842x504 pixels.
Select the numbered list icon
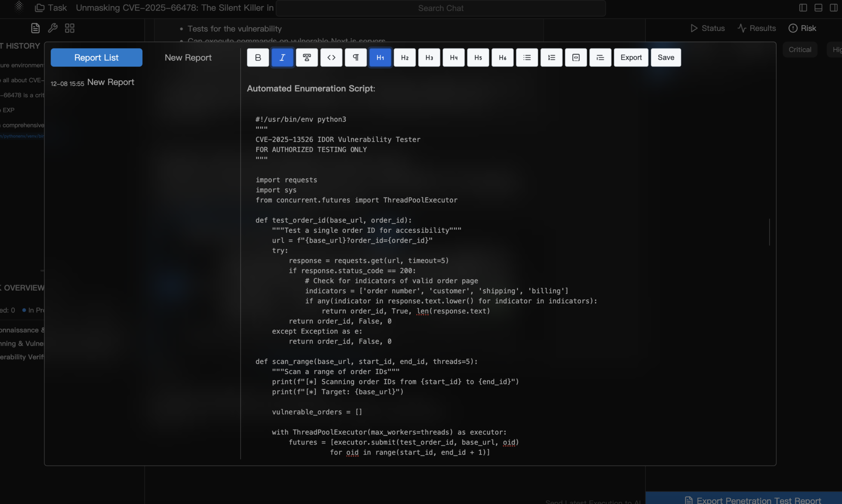pos(551,57)
